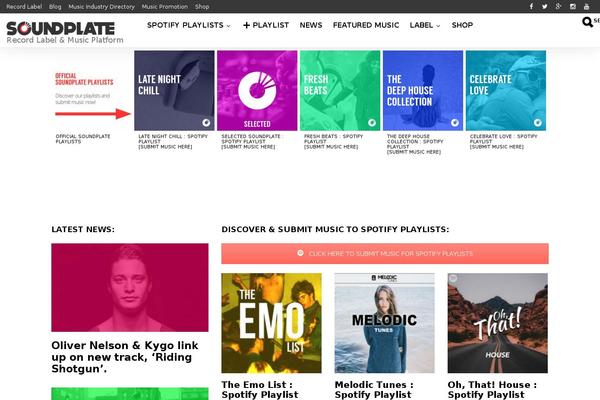The width and height of the screenshot is (600, 400).
Task: Click the Official Soundplate Playlists caption
Action: point(83,139)
